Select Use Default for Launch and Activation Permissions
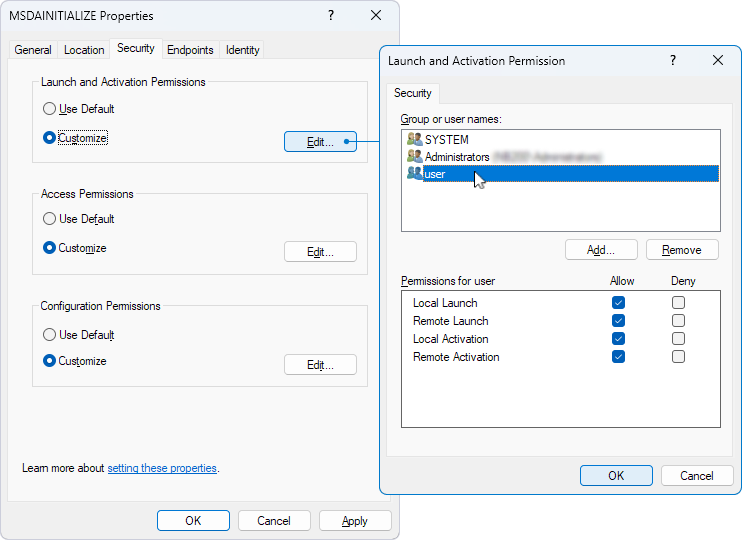 click(x=49, y=109)
